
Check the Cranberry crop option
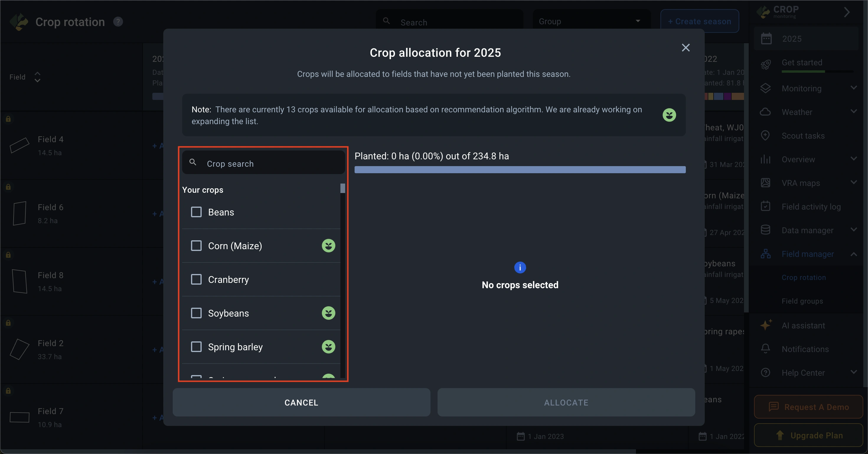coord(196,280)
